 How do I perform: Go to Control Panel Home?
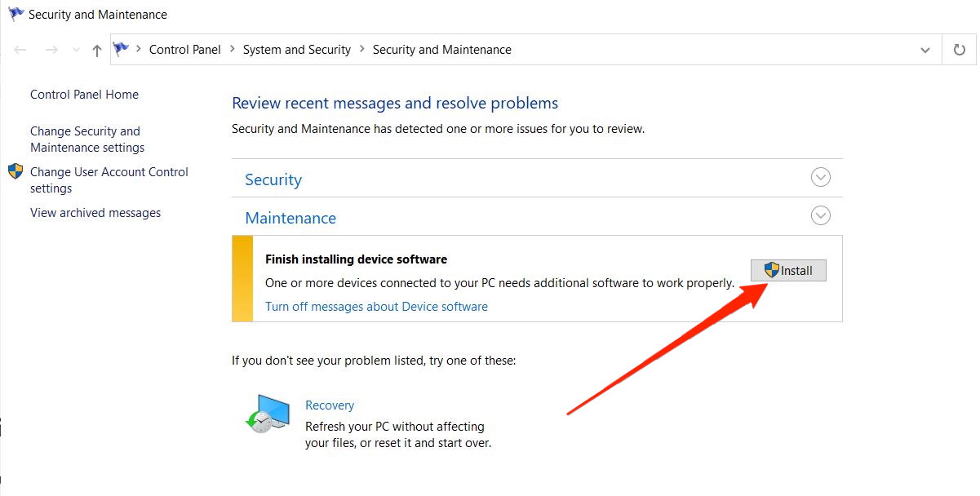point(84,95)
